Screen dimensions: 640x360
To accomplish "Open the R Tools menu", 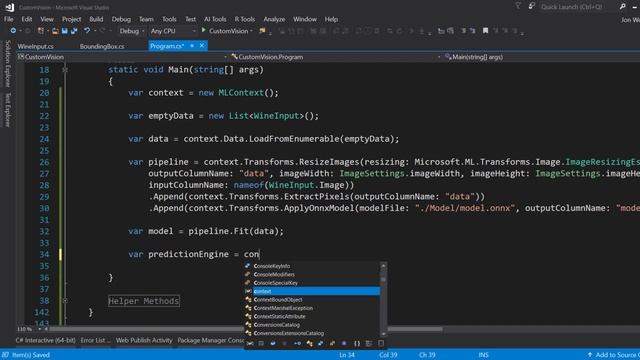I will [x=244, y=19].
